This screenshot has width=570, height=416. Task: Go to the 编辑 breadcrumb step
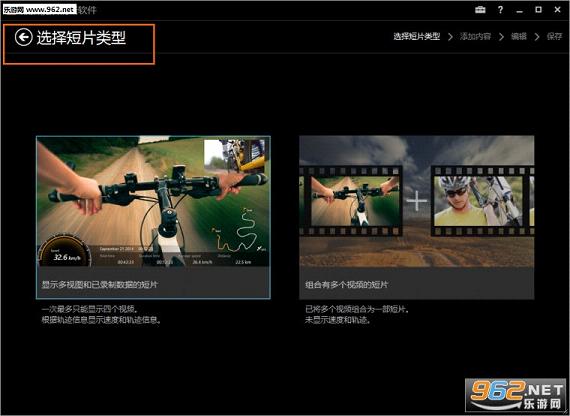(x=519, y=36)
